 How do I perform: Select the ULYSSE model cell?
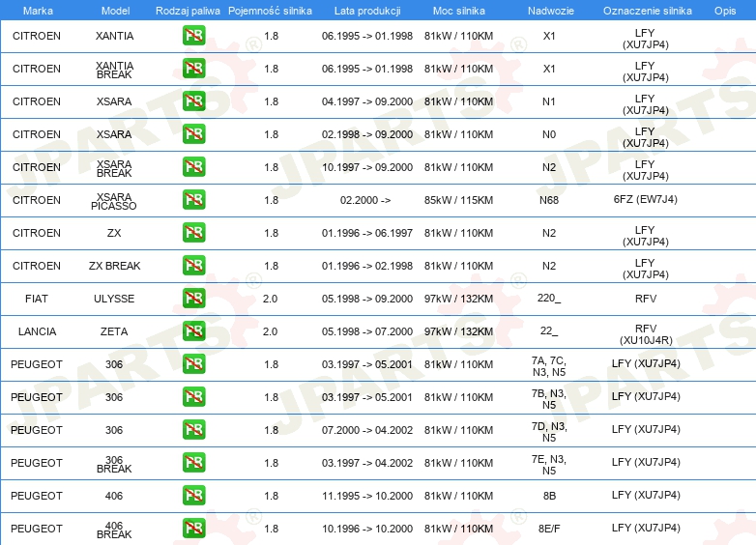tap(114, 299)
